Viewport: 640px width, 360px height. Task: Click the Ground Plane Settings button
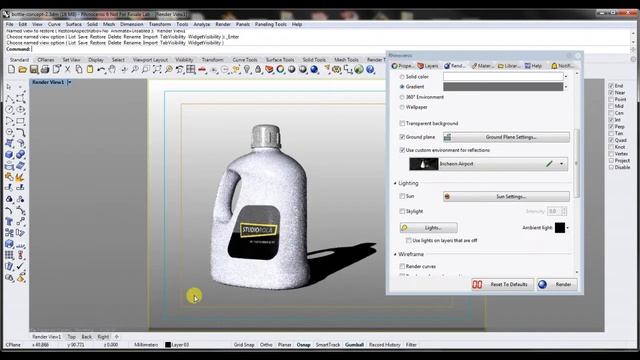506,137
